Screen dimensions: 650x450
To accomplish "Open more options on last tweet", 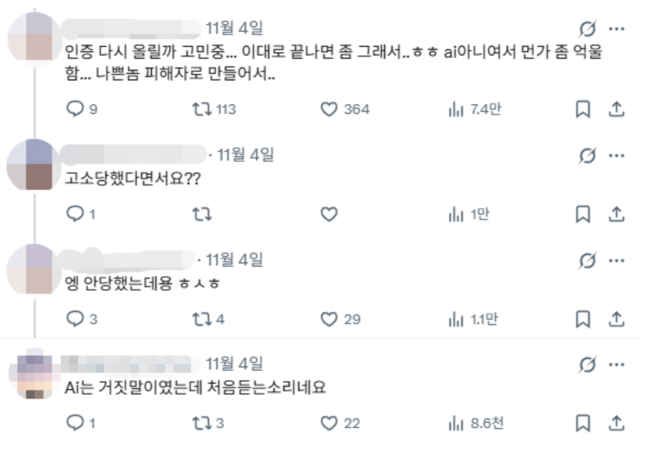I will pos(620,363).
